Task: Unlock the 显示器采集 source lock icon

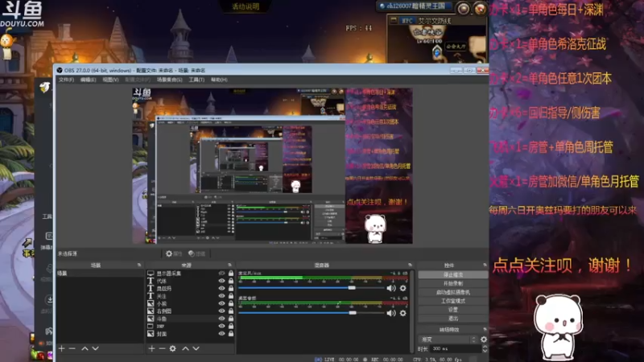Action: click(x=231, y=274)
